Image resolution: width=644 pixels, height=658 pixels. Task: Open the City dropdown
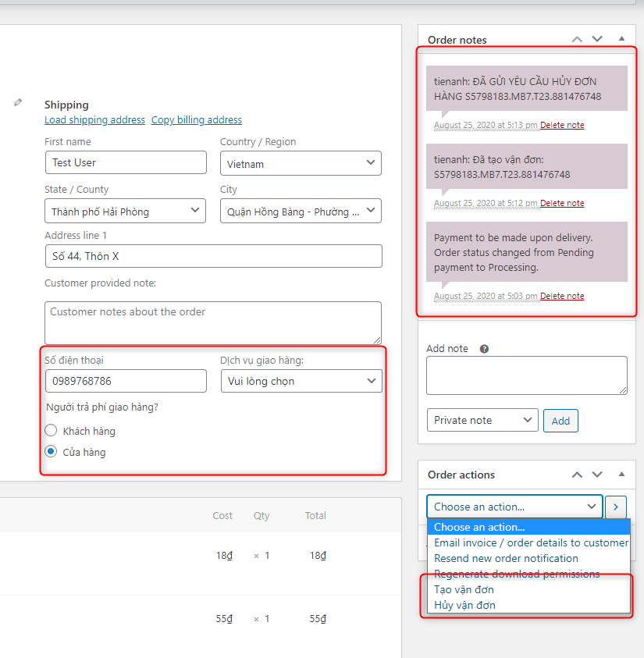tap(301, 211)
